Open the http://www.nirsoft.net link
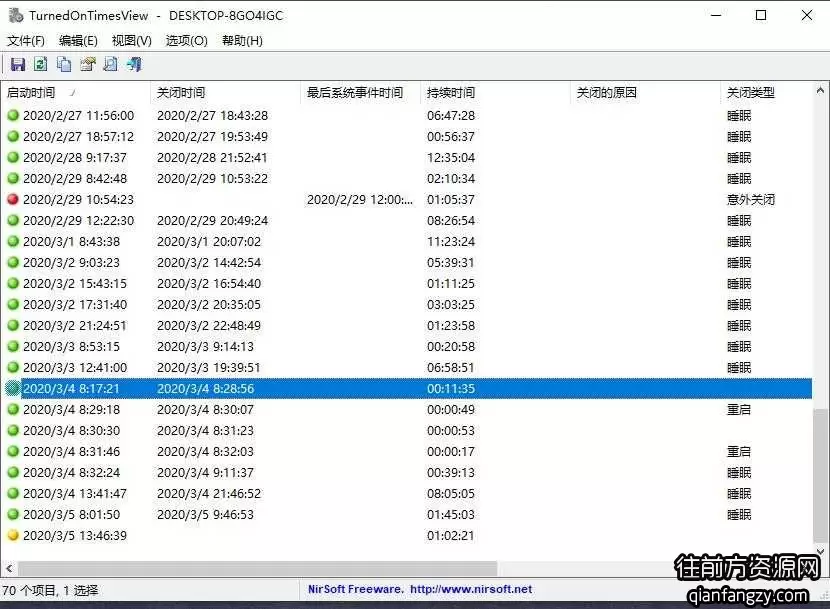 click(x=471, y=589)
